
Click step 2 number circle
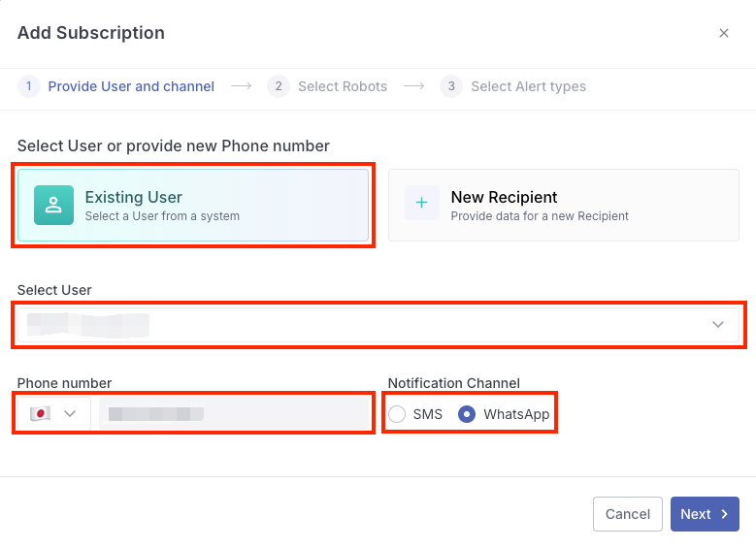coord(279,86)
